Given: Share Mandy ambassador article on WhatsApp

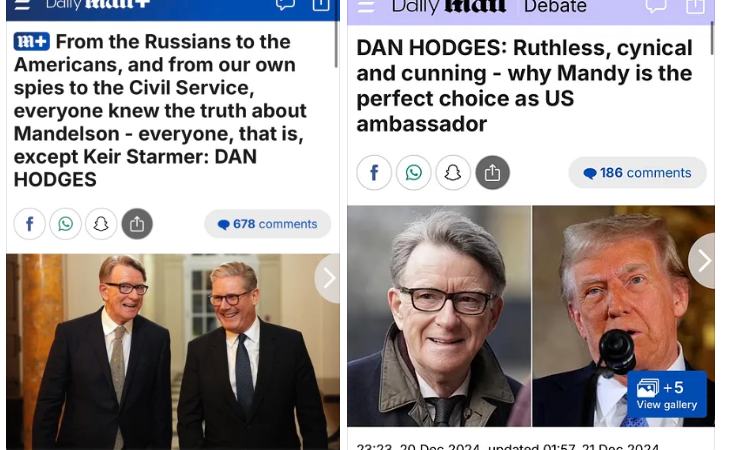Looking at the screenshot, I should click(x=414, y=172).
